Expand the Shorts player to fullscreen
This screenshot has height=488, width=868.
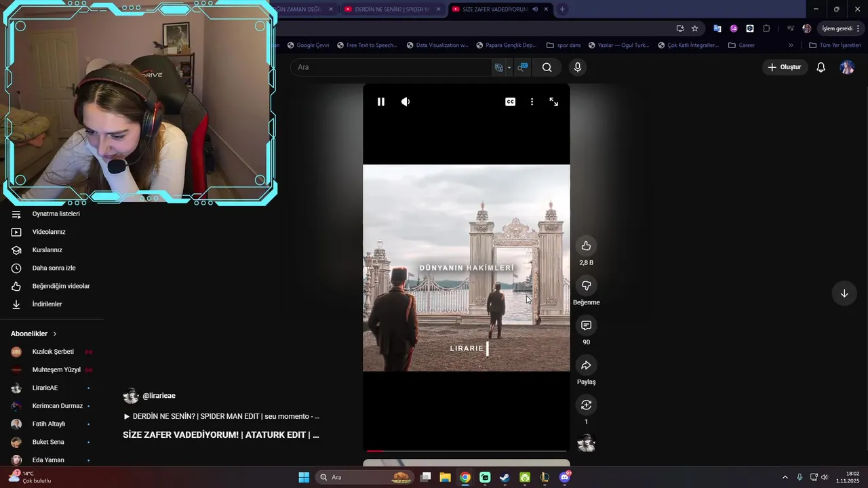click(x=554, y=102)
